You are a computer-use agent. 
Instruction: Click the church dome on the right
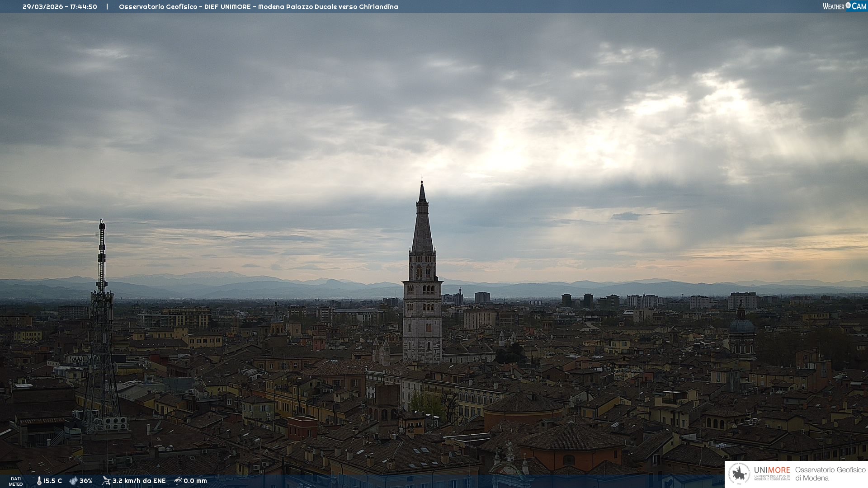[741, 325]
